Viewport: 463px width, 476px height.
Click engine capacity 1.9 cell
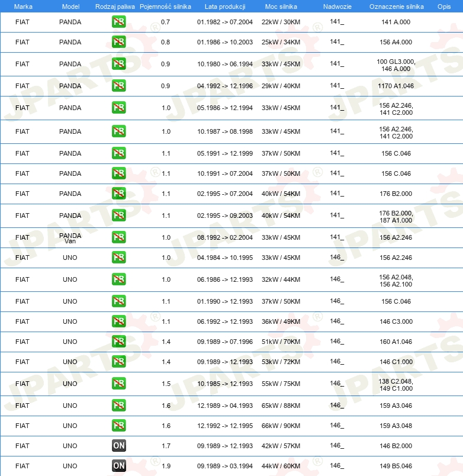pyautogui.click(x=166, y=466)
